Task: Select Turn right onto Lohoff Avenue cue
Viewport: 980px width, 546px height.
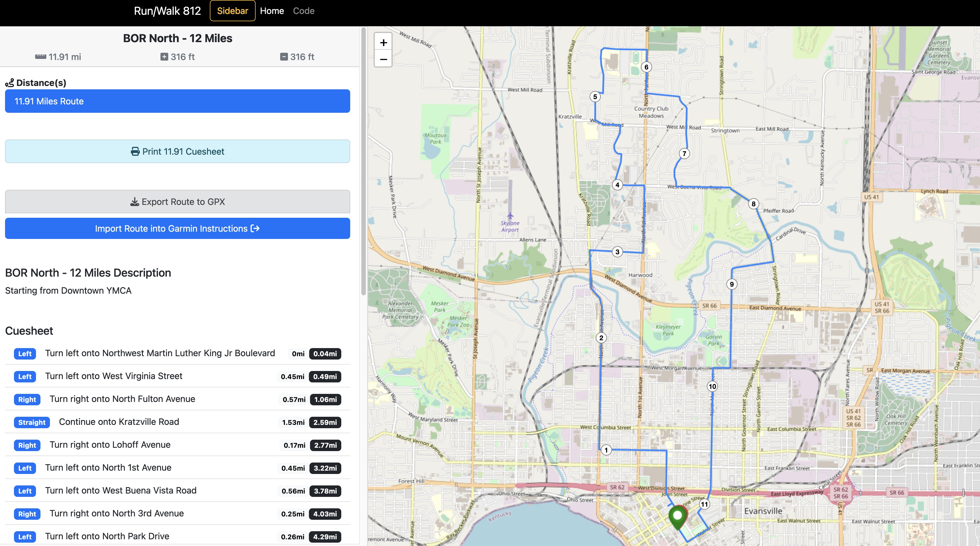Action: (x=110, y=445)
